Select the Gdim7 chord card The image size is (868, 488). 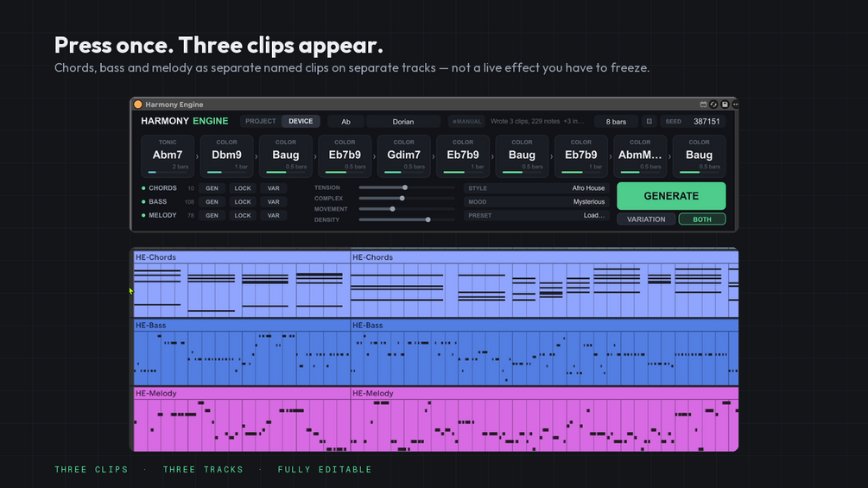coord(403,155)
